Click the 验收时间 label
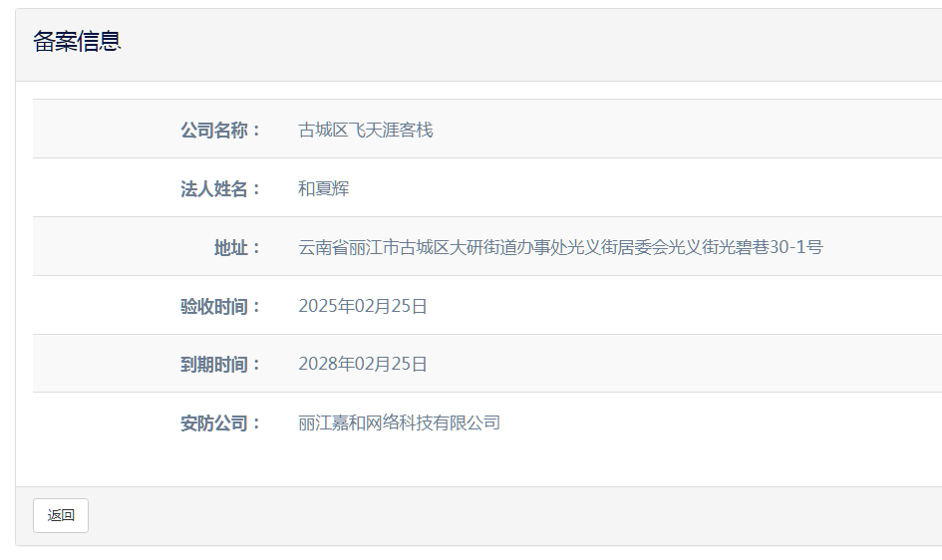 point(220,306)
